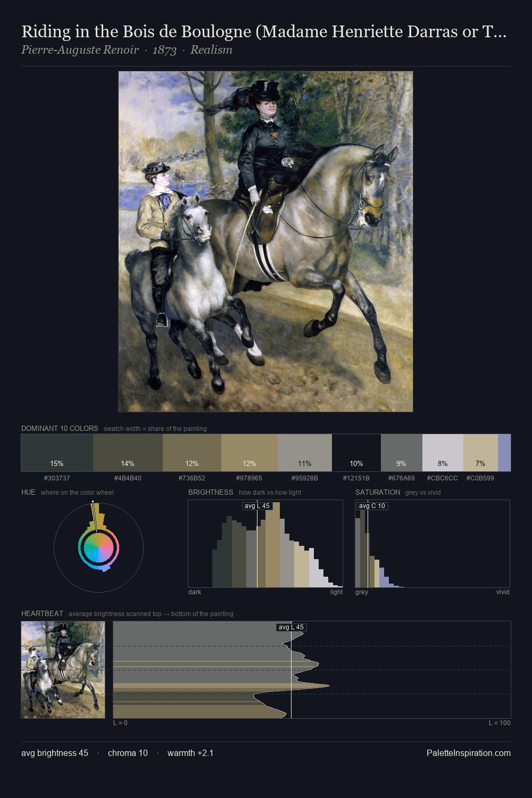This screenshot has width=532, height=798.
Task: Click the brightness histogram chart
Action: point(265,544)
